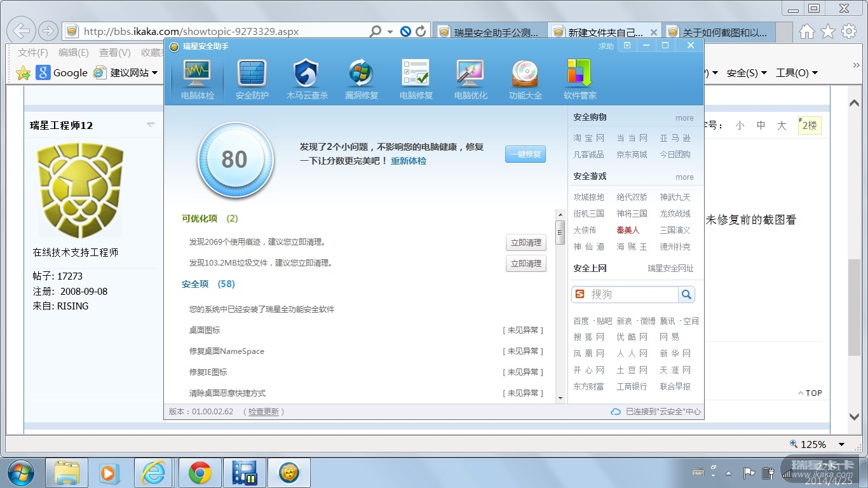Type in the 搜狗 search input field

coord(632,294)
